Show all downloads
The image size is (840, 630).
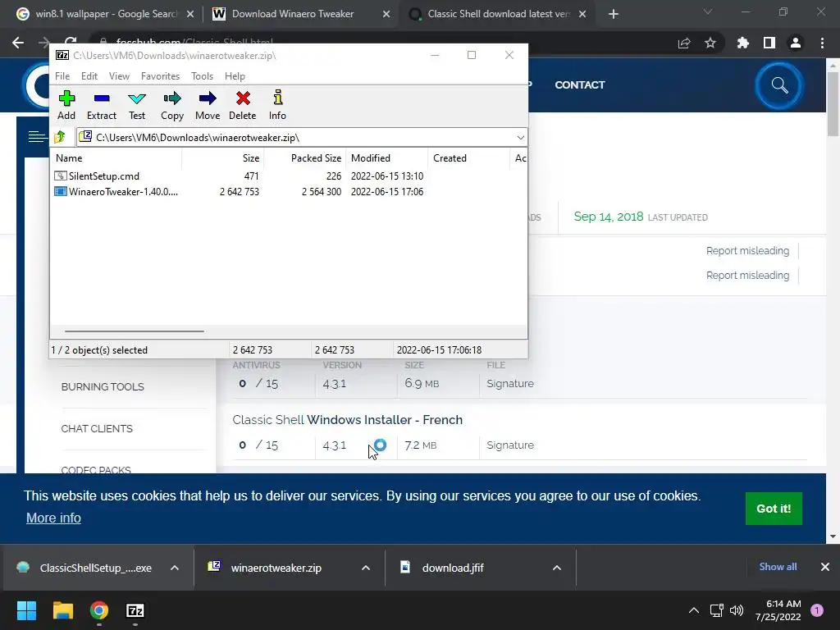click(778, 567)
